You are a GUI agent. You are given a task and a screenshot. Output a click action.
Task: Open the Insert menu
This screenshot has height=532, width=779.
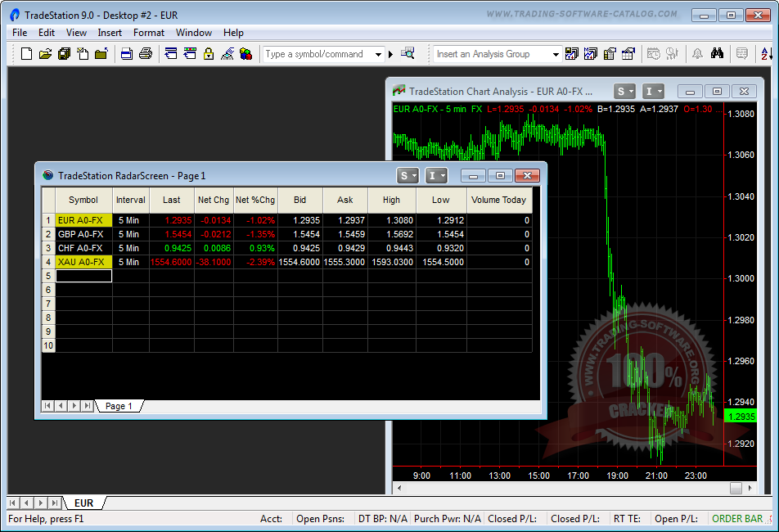click(x=110, y=33)
